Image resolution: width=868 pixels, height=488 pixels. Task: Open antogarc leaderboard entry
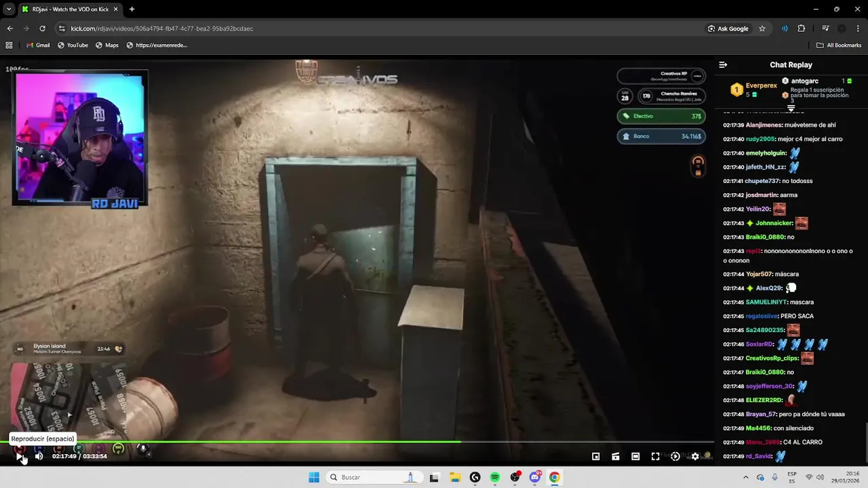(x=804, y=81)
